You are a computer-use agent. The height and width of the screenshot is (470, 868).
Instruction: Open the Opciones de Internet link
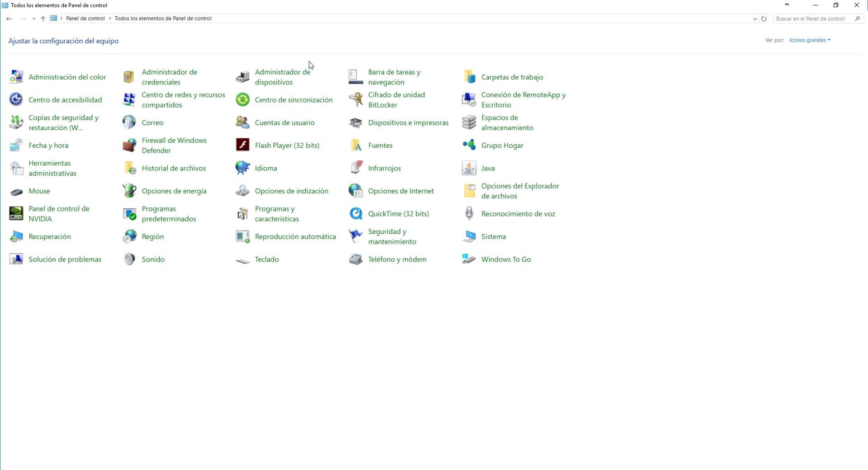pyautogui.click(x=401, y=191)
